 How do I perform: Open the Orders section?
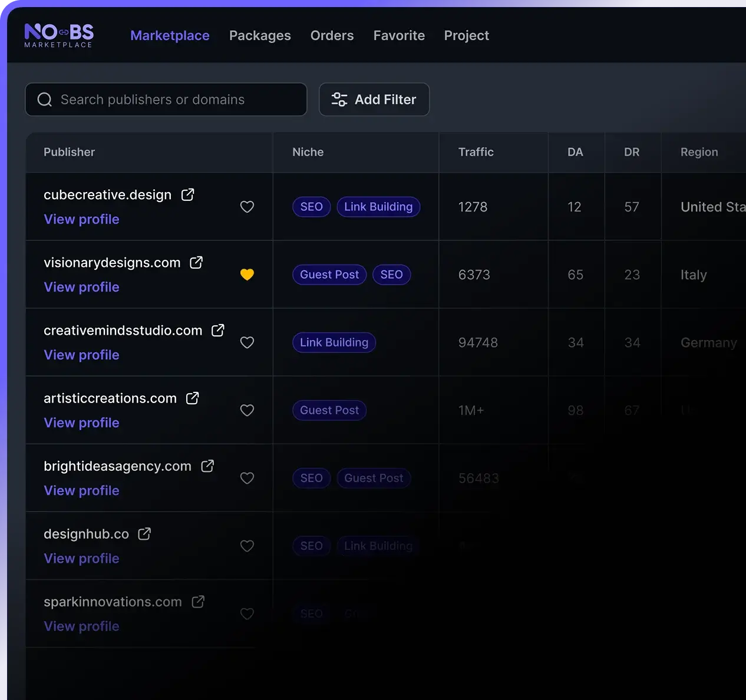click(332, 35)
